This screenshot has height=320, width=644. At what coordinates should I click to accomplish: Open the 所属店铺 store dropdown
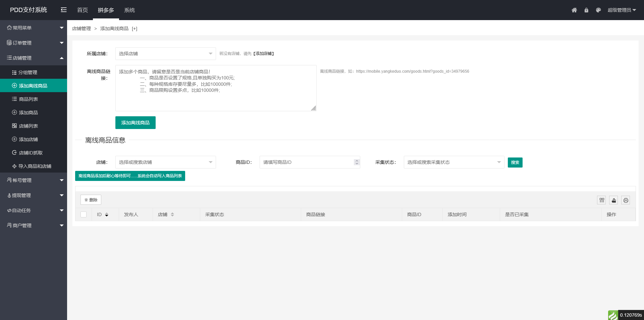pos(165,54)
